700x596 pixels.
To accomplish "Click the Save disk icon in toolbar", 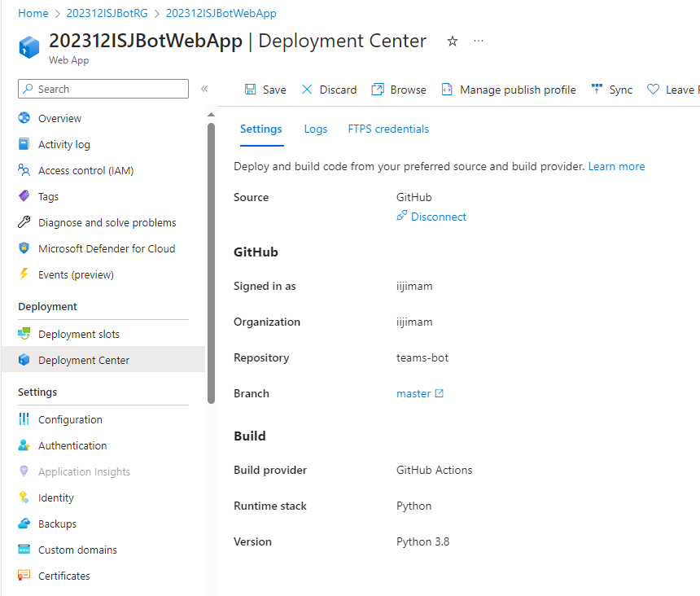I will point(251,90).
